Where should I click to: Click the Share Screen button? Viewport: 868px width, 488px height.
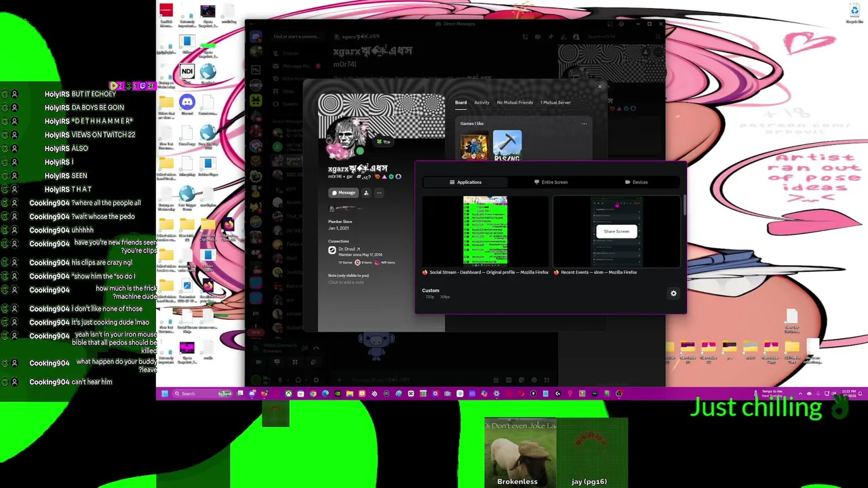[x=616, y=232]
